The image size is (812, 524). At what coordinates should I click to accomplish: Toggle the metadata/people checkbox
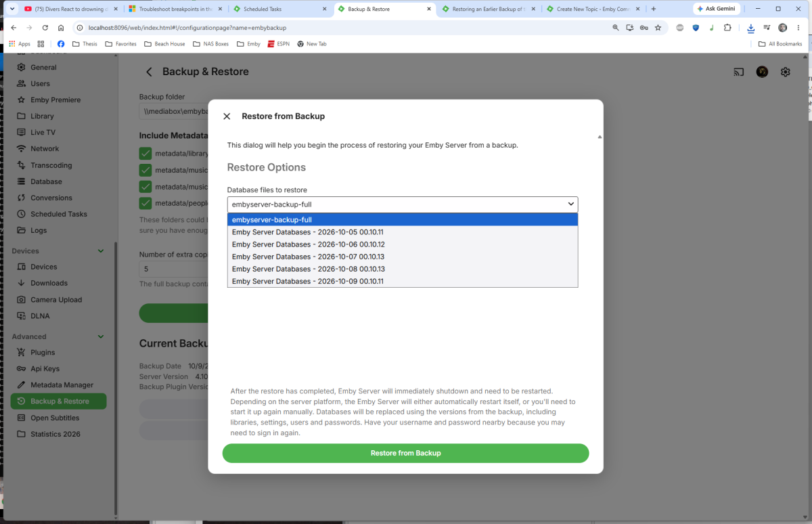pyautogui.click(x=145, y=203)
